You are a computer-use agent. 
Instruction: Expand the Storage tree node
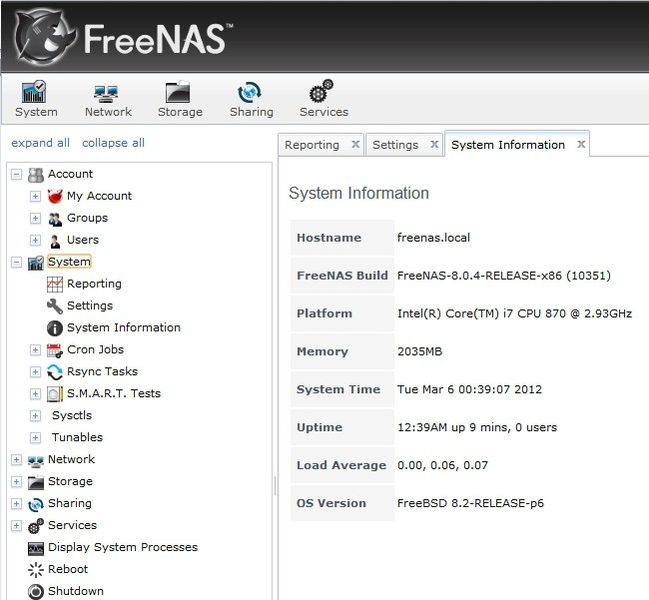[x=16, y=482]
